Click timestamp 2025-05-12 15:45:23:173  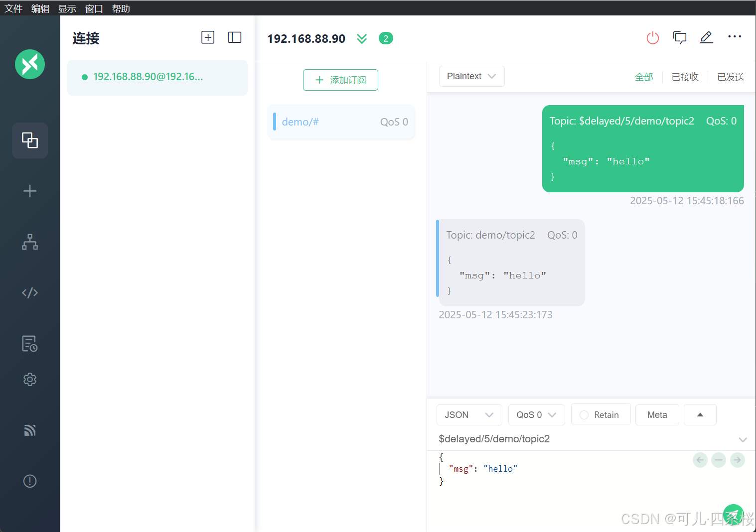pos(495,315)
